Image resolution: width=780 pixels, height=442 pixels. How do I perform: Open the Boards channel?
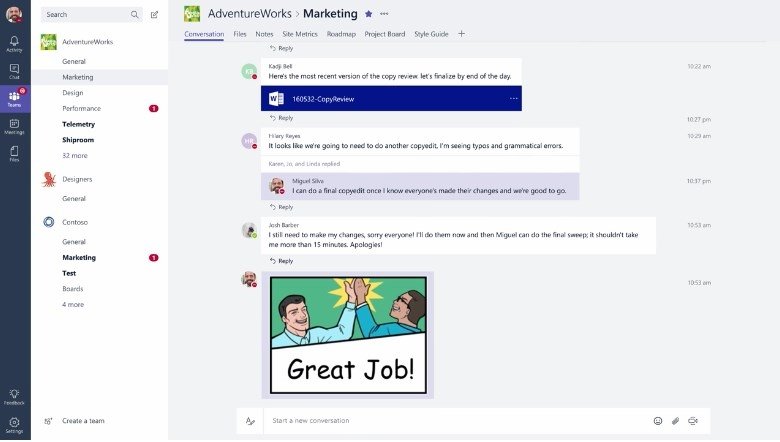tap(73, 289)
